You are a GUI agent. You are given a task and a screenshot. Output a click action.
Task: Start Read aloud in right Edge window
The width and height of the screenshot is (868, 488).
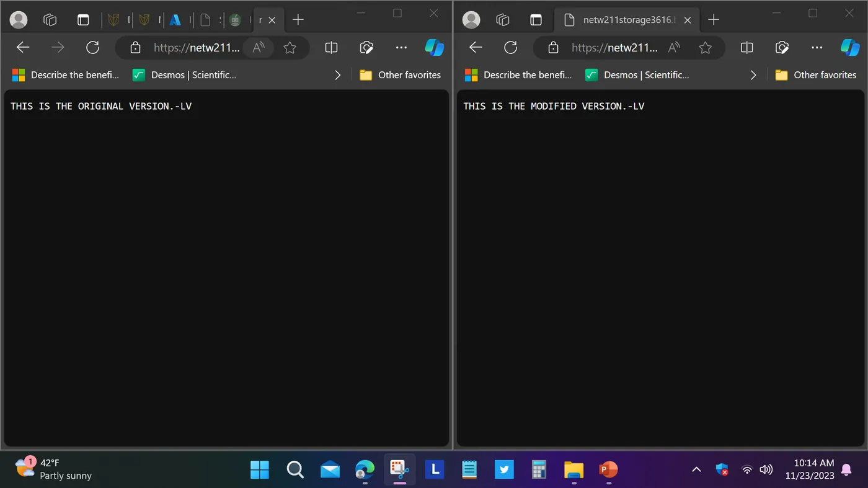[x=674, y=48]
